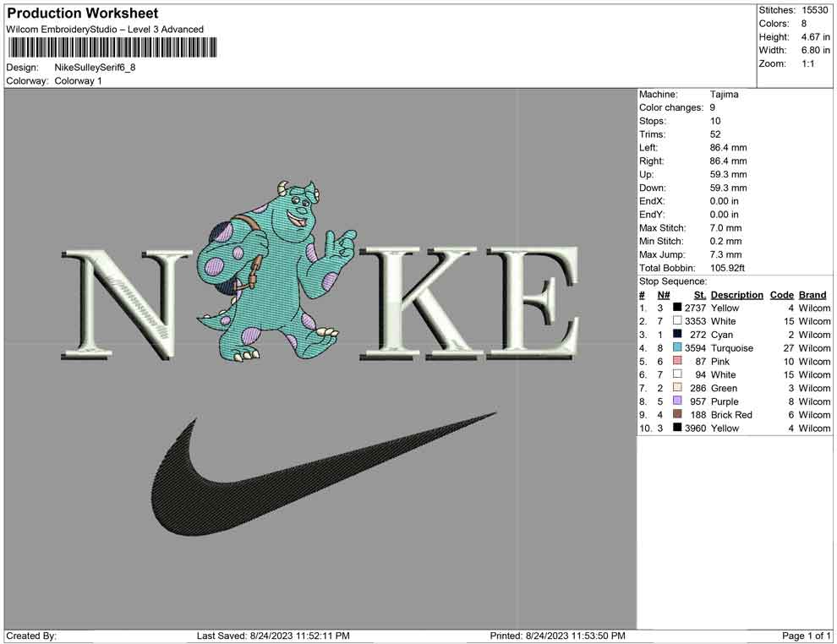Click the Printed timestamp in footer
837x644 pixels.
click(557, 636)
